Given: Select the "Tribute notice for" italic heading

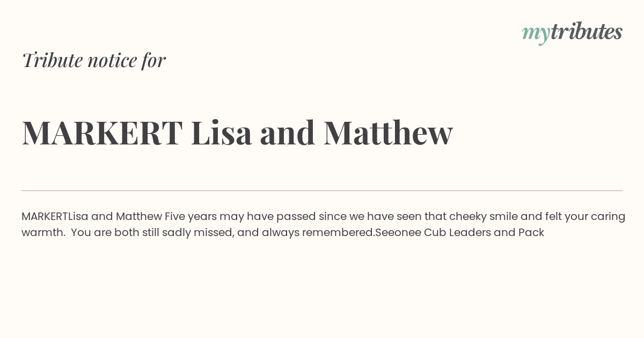Looking at the screenshot, I should (x=94, y=60).
